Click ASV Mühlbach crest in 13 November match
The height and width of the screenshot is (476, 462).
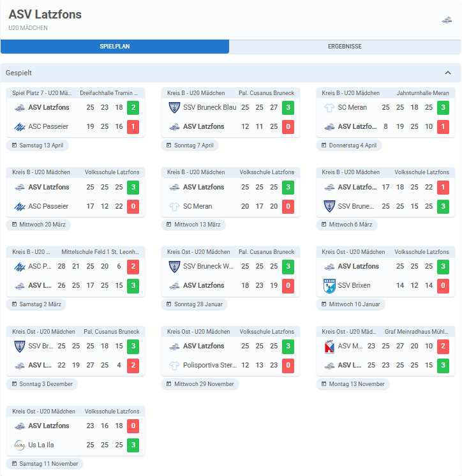coord(329,346)
